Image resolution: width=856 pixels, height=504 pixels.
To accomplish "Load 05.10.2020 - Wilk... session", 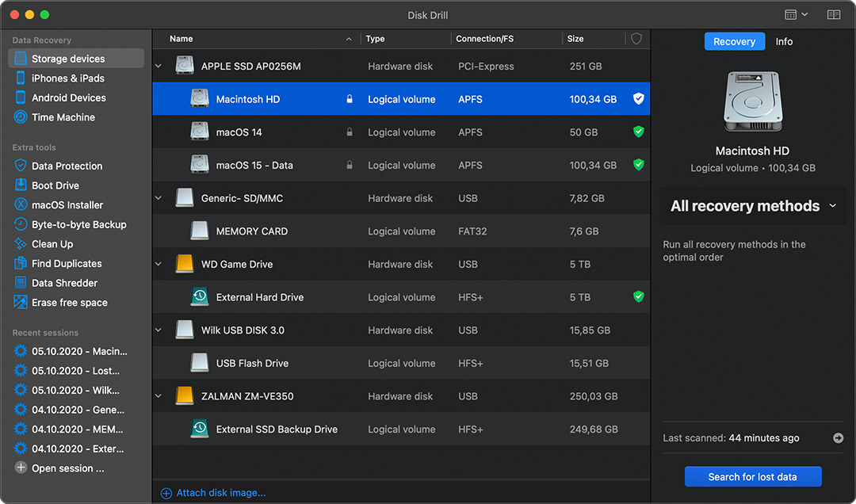I will coord(75,391).
